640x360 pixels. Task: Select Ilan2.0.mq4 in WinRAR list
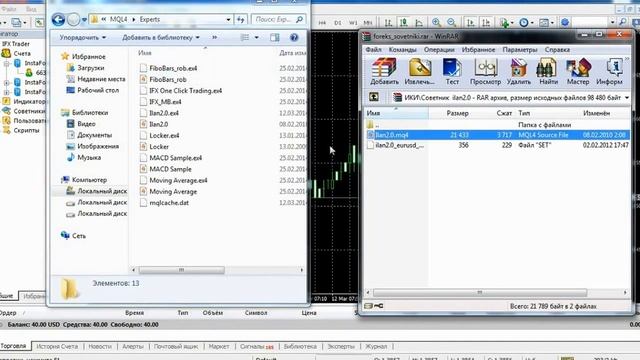pos(497,135)
